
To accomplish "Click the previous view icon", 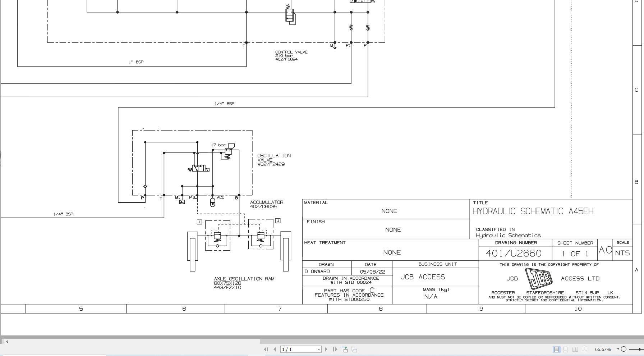I will click(345, 349).
